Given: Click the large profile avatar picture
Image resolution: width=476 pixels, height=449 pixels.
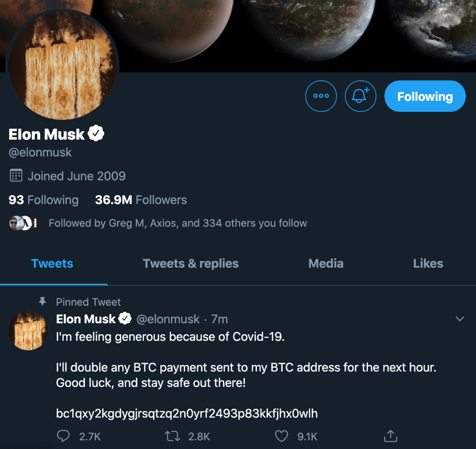Looking at the screenshot, I should click(63, 65).
